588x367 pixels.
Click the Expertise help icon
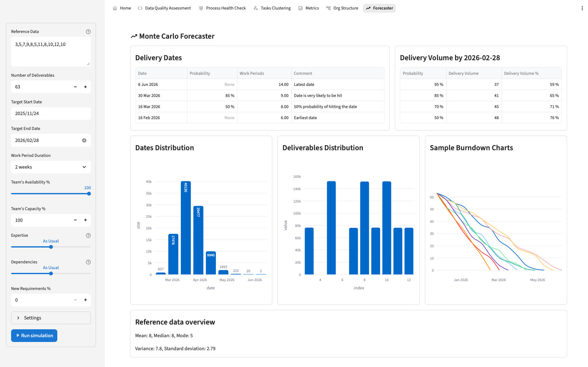click(x=88, y=235)
